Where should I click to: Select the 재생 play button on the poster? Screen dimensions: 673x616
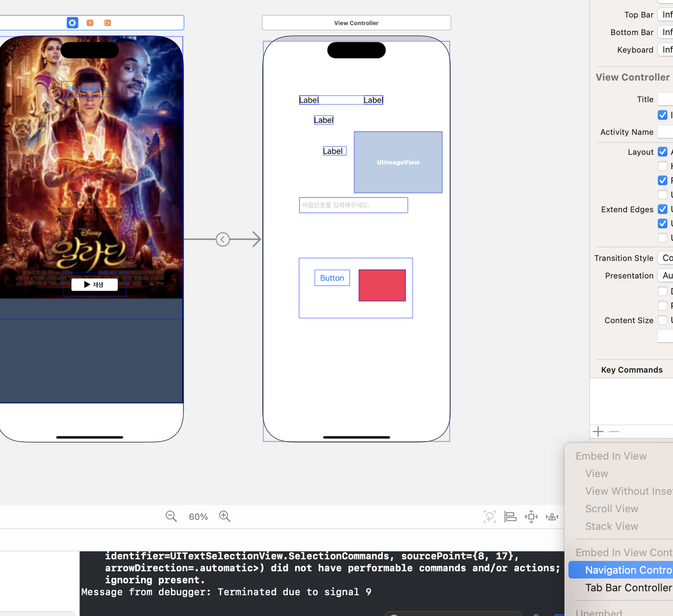(94, 284)
